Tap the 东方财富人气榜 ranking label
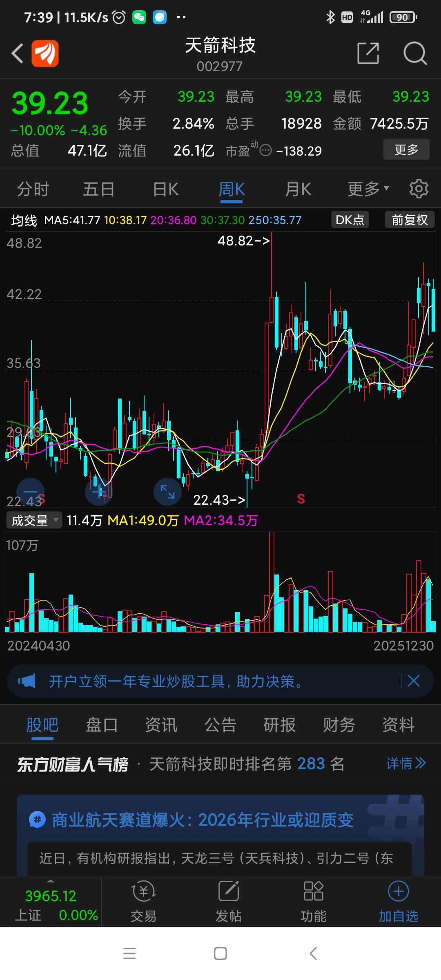 [x=73, y=764]
